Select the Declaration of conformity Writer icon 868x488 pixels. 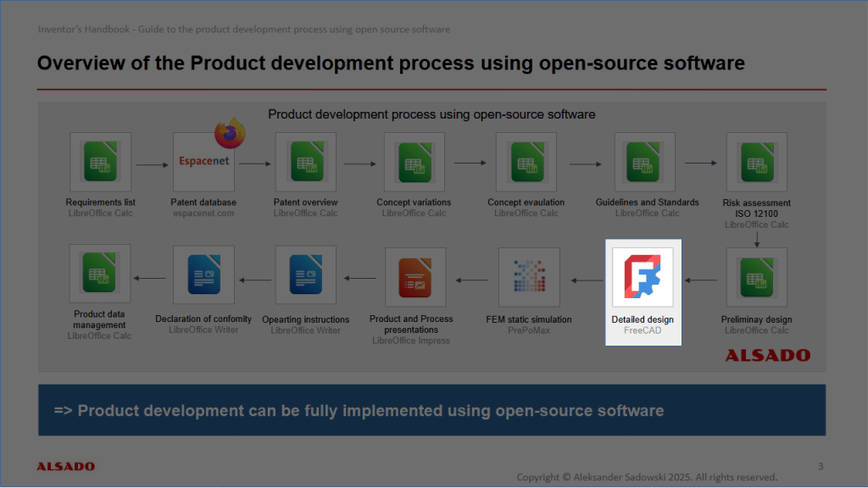coord(203,275)
